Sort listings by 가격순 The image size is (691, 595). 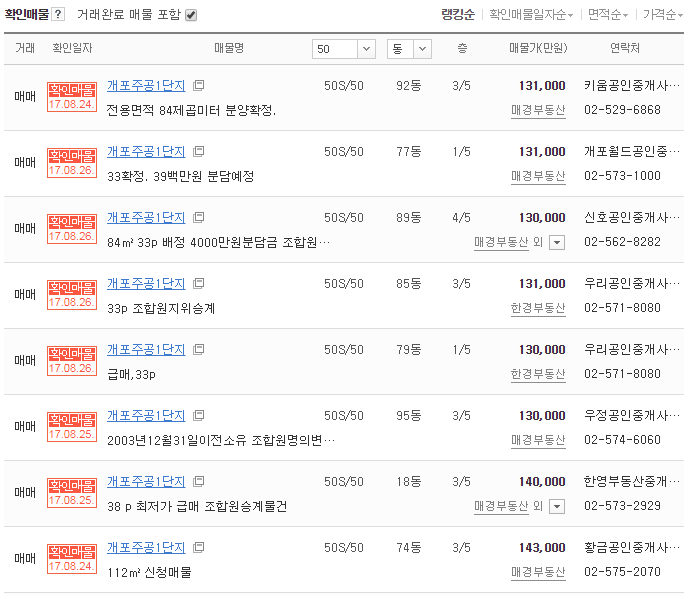click(x=662, y=15)
